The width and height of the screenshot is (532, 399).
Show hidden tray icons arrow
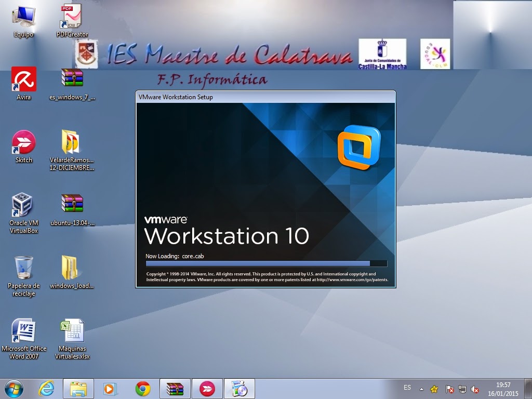click(421, 389)
